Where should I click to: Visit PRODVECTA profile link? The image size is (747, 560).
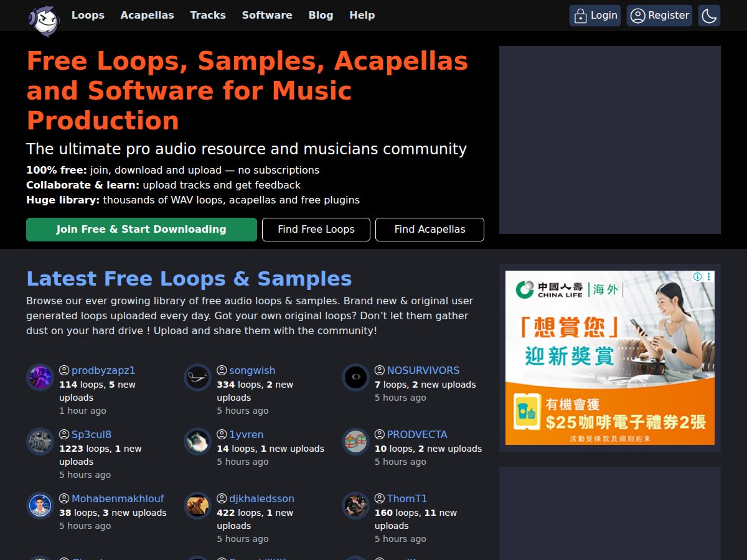pos(417,434)
